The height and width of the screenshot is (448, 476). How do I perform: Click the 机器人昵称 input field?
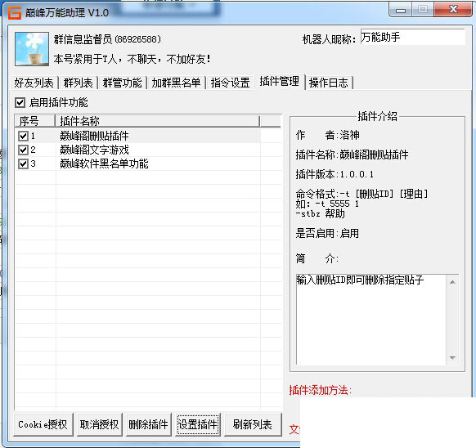412,37
